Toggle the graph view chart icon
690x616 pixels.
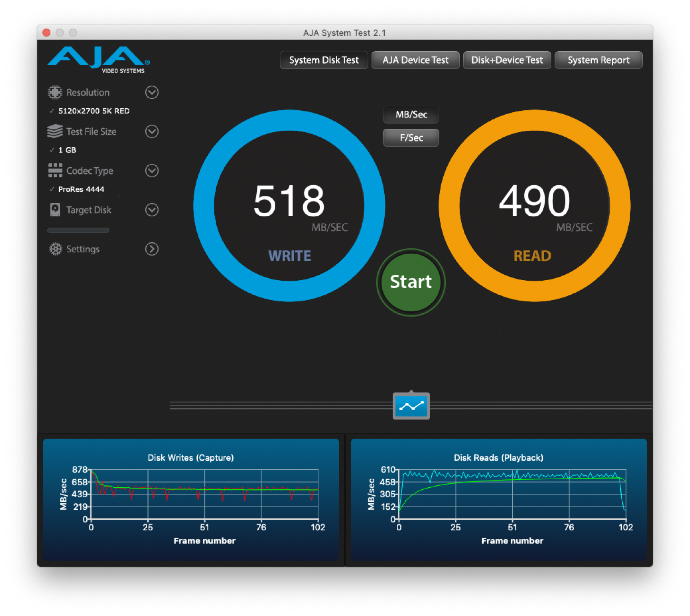(x=411, y=406)
